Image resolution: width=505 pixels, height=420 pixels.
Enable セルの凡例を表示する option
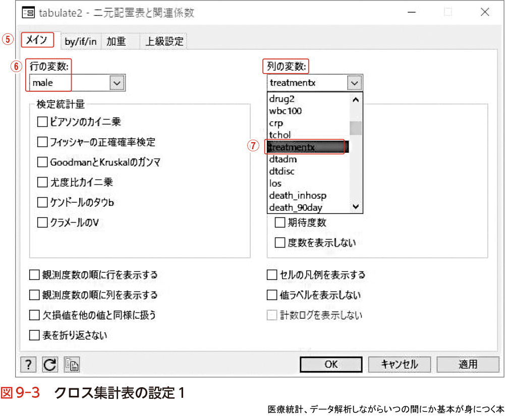coord(272,275)
